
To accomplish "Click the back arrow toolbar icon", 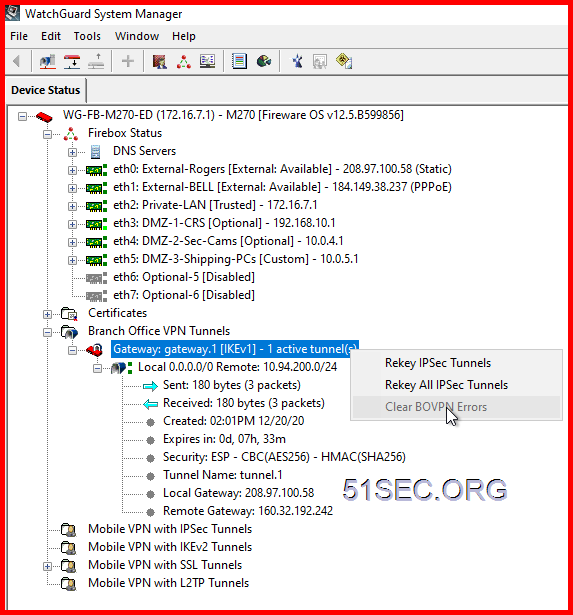I will pyautogui.click(x=16, y=61).
